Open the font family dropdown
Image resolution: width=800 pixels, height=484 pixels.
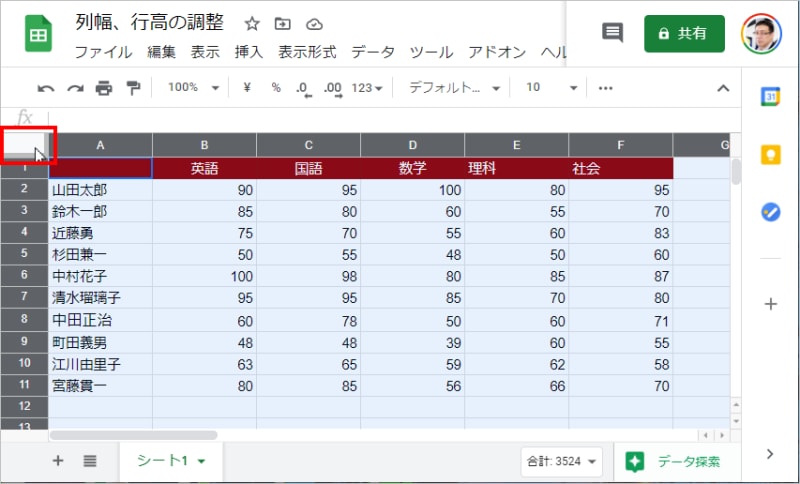454,88
